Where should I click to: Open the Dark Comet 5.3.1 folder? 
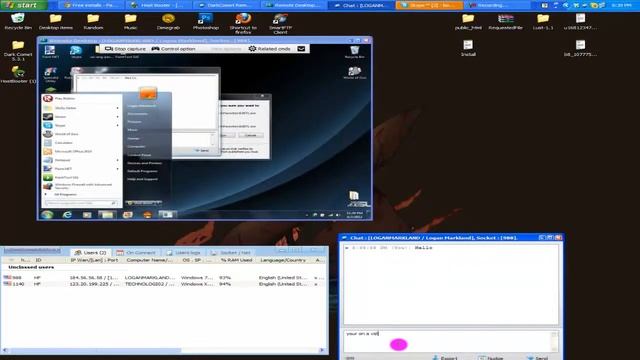coord(18,51)
